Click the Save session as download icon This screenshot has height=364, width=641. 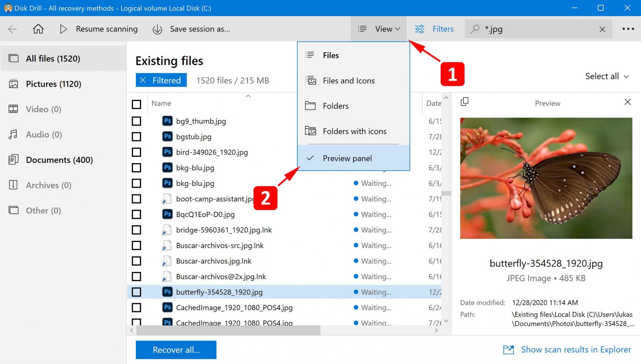coord(157,29)
